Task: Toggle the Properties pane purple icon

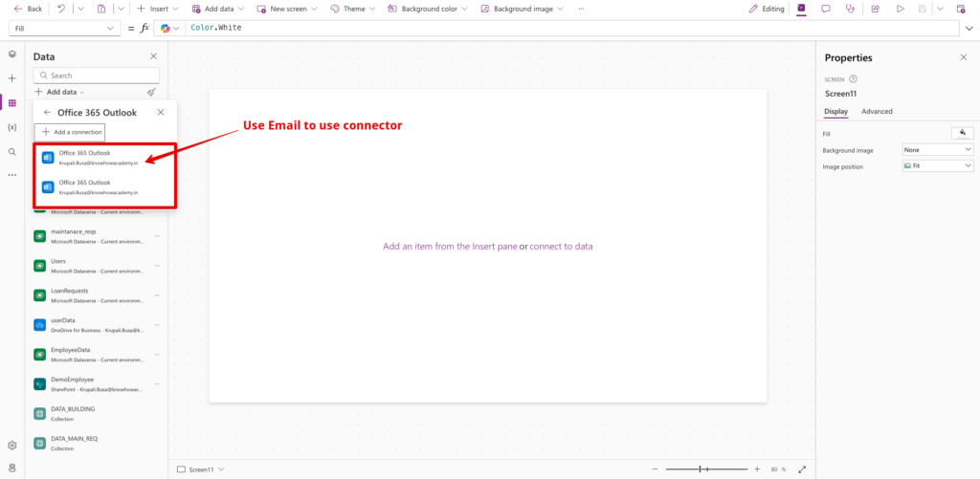Action: coord(801,9)
